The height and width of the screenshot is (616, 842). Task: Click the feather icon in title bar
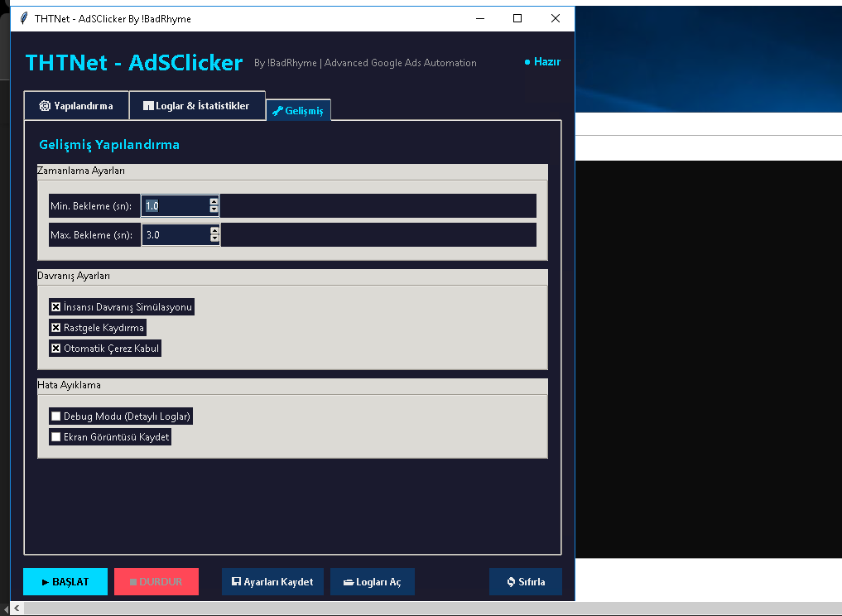tap(24, 18)
